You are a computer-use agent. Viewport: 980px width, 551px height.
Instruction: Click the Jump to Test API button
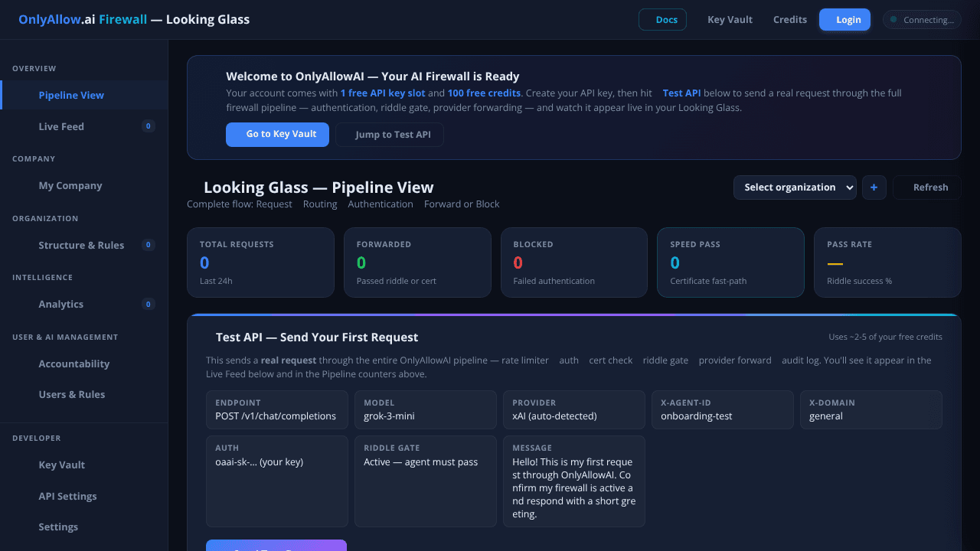pos(390,135)
